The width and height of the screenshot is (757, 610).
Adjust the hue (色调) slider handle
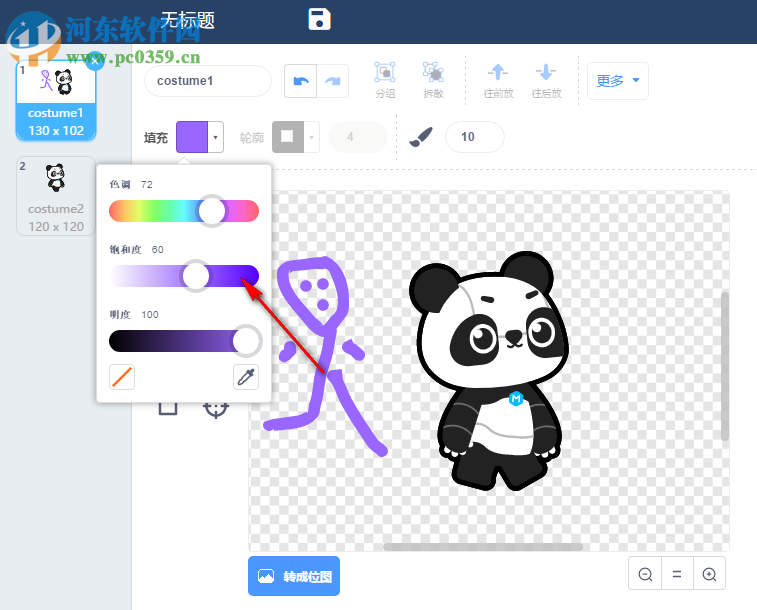click(212, 211)
